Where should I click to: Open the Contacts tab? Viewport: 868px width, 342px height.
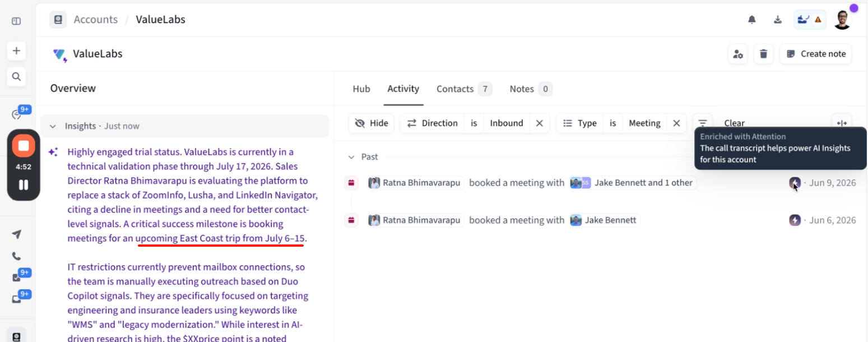click(464, 89)
